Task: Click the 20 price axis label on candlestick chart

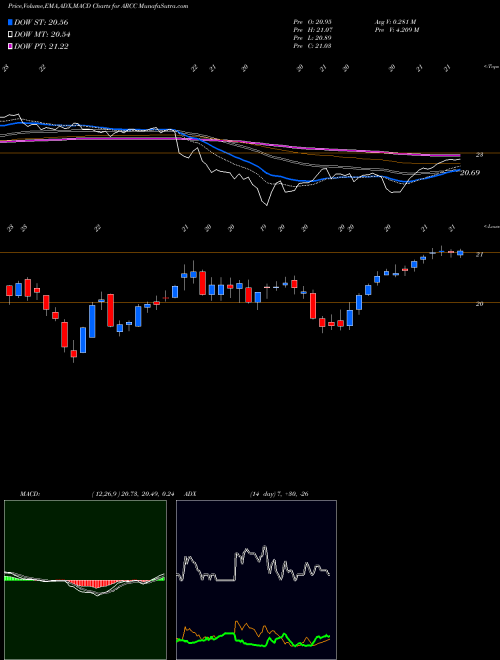Action: pos(479,303)
